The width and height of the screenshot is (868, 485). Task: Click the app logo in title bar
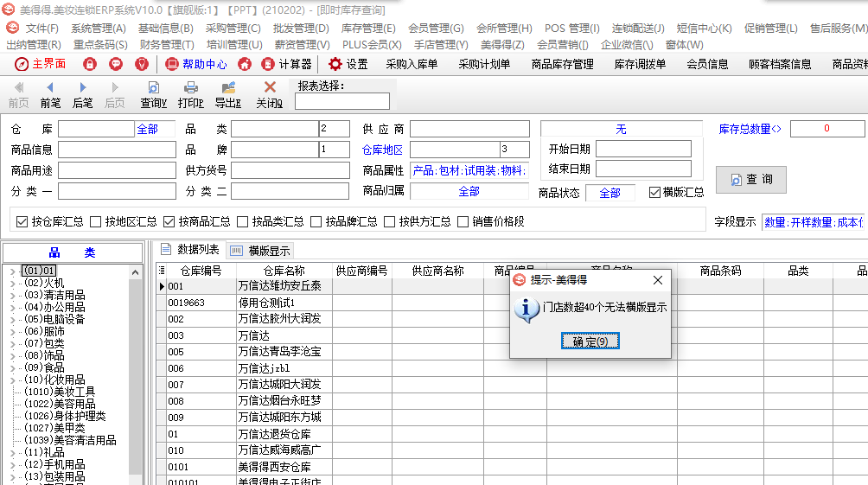click(x=9, y=10)
